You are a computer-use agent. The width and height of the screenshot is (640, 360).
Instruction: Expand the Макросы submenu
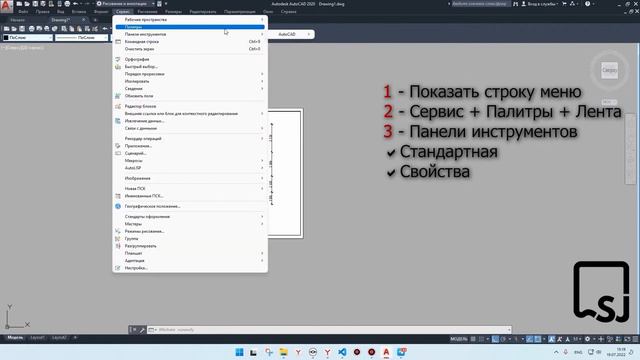[x=190, y=160]
